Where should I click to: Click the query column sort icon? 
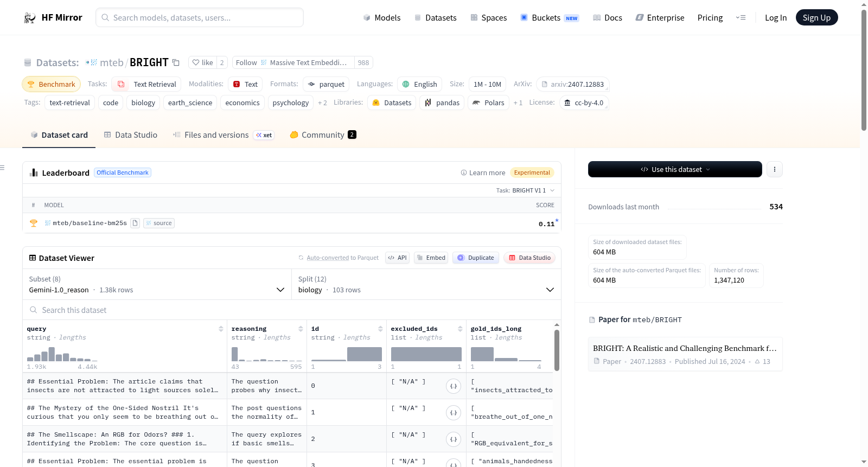221,329
